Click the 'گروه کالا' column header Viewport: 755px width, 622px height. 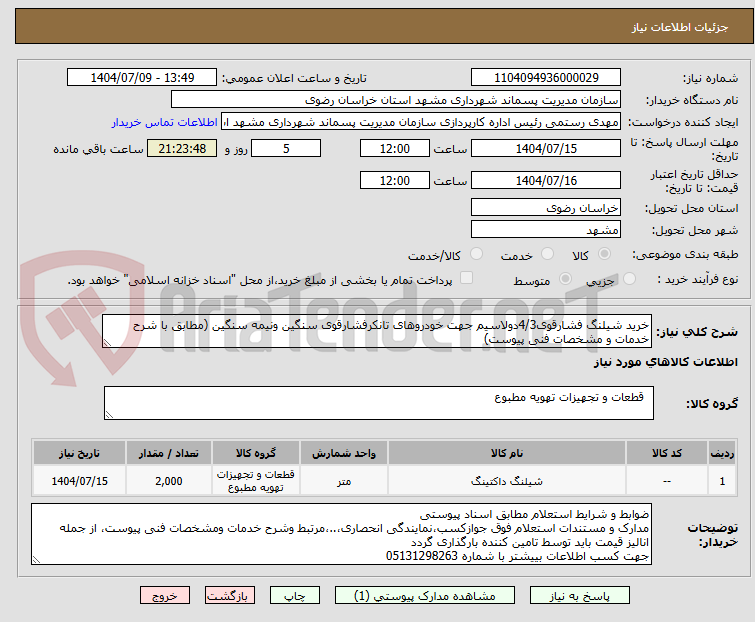coord(256,454)
